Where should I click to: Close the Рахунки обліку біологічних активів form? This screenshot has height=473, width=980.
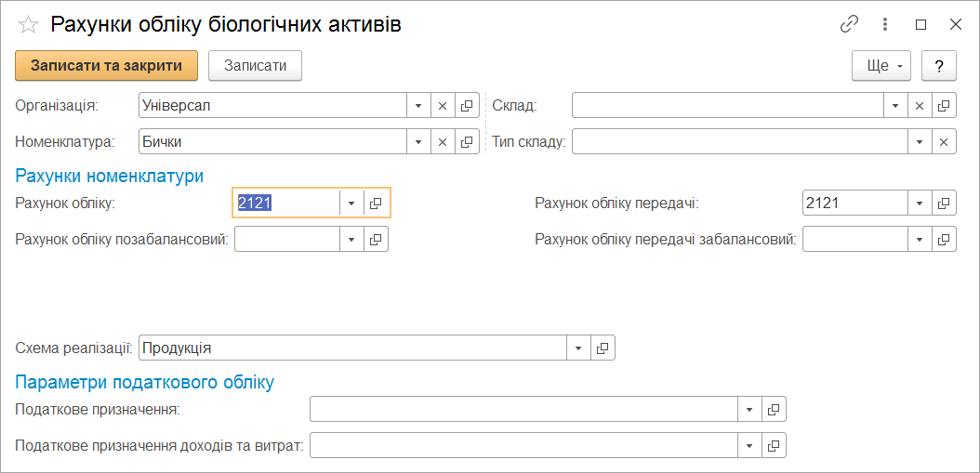[x=955, y=24]
